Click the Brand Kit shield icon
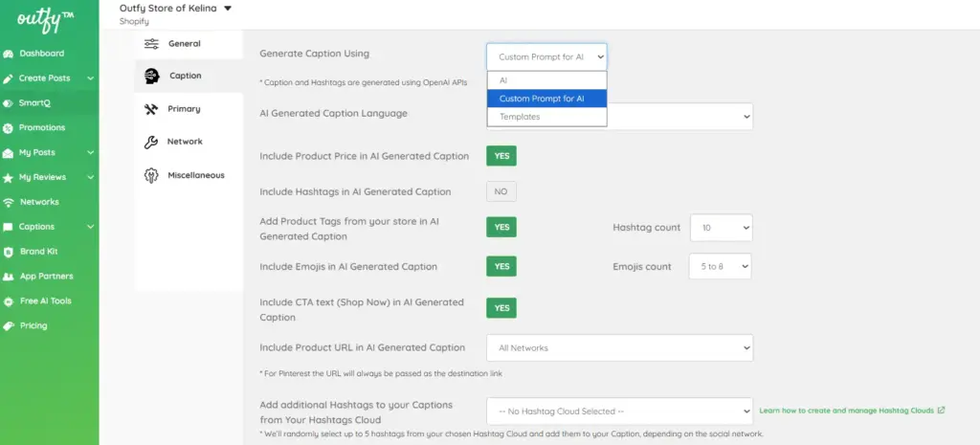Screen dimensions: 980x445 (10, 252)
